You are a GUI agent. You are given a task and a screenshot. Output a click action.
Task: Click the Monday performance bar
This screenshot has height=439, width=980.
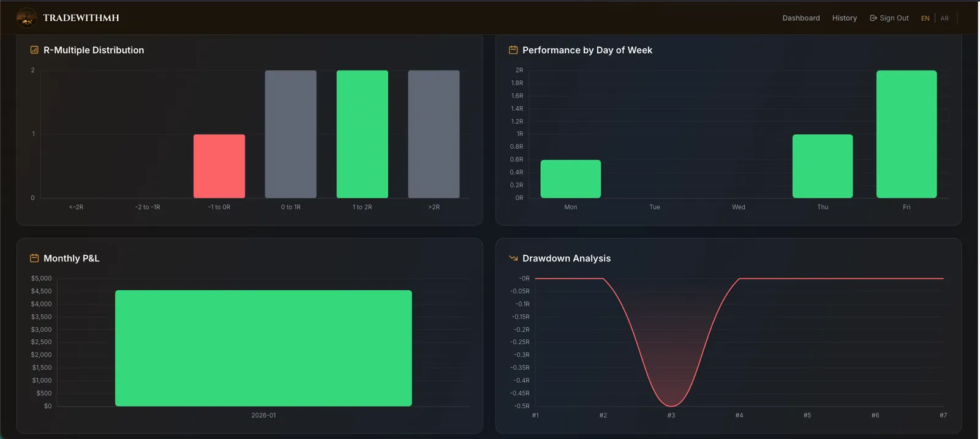pyautogui.click(x=571, y=179)
